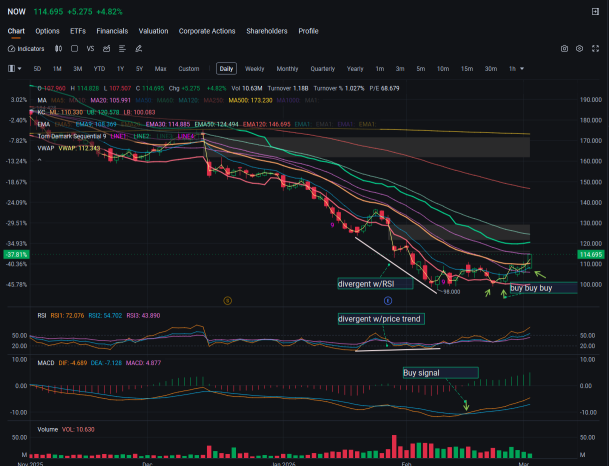This screenshot has width=609, height=466.
Task: Open the VS compare tool
Action: 90,49
